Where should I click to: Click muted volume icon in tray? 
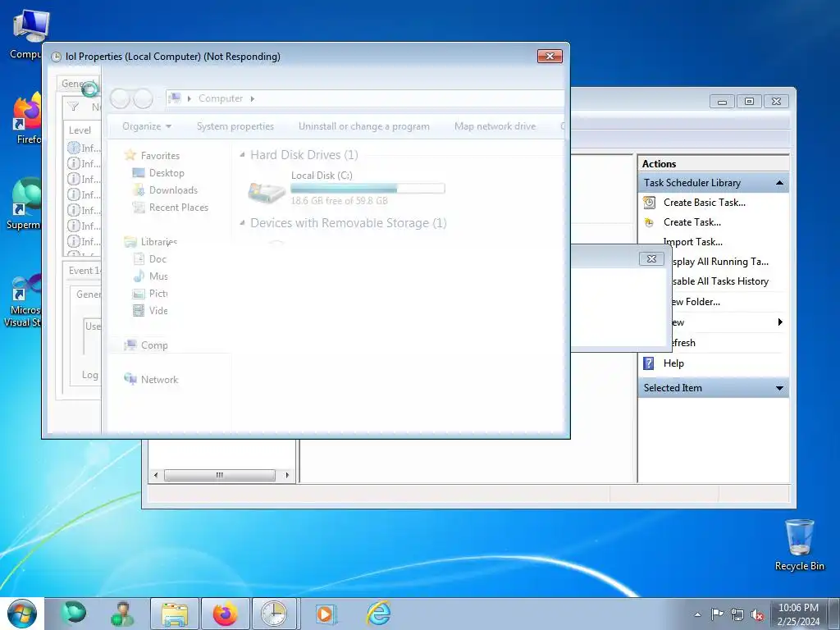pyautogui.click(x=757, y=615)
